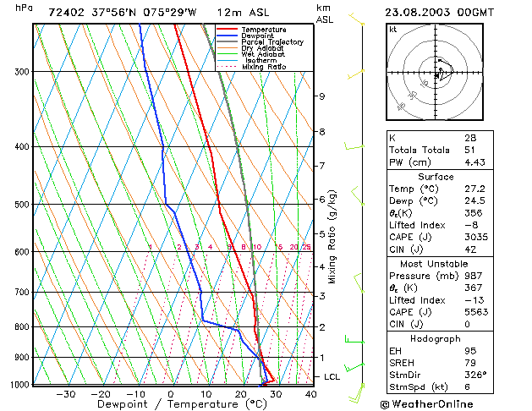Screen dimensions: 532x411
Task: Click the 'StmSpd (kt)' label
Action: tap(419, 387)
